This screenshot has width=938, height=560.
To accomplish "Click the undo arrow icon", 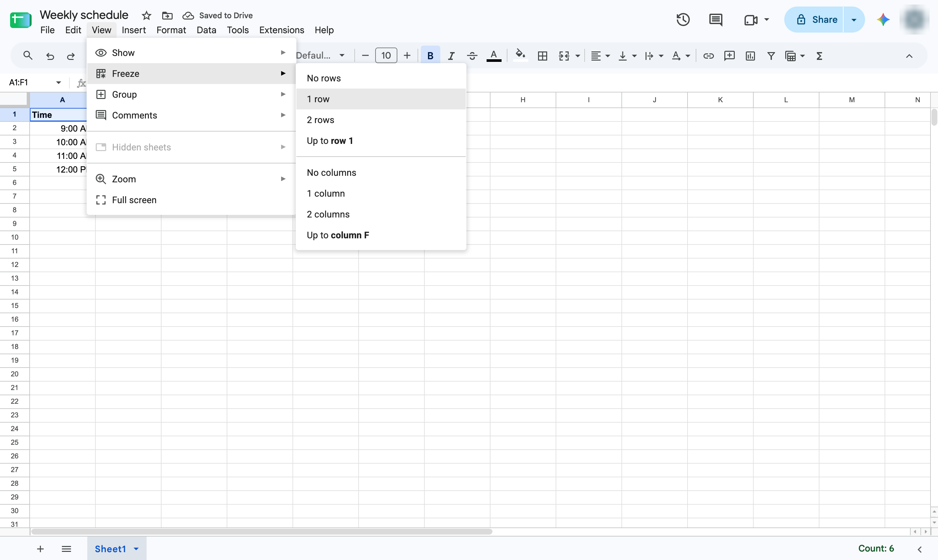I will (50, 56).
